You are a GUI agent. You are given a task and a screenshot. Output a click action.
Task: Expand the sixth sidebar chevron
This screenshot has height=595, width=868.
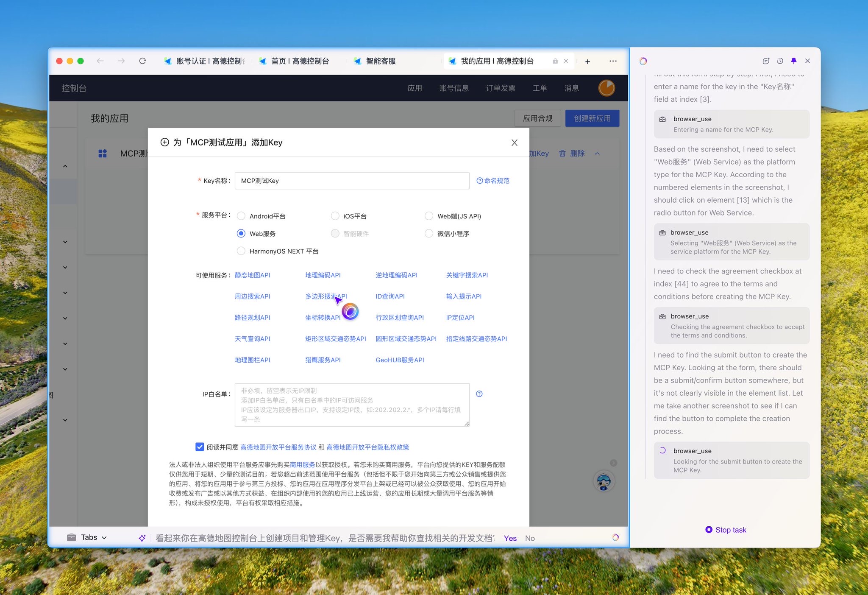pos(65,344)
